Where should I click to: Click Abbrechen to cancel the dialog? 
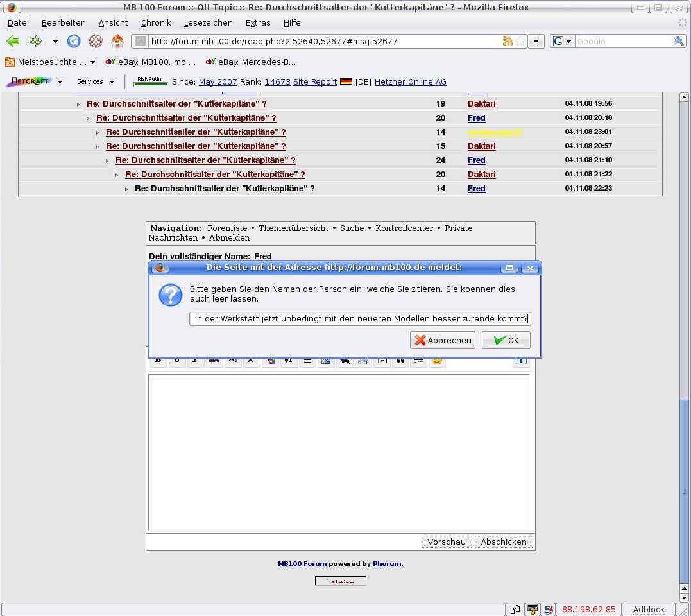443,340
